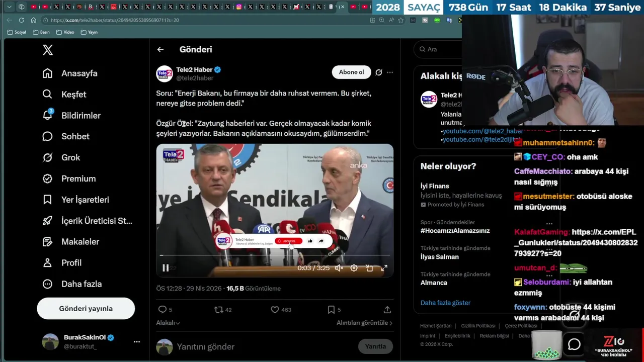Open İçerik Üreticisi rocket icon

pyautogui.click(x=47, y=221)
